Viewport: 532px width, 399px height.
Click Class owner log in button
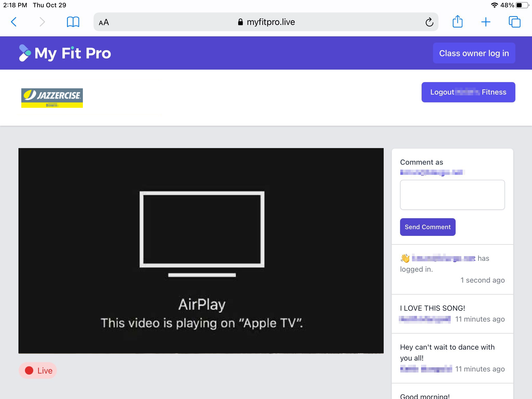click(x=474, y=53)
